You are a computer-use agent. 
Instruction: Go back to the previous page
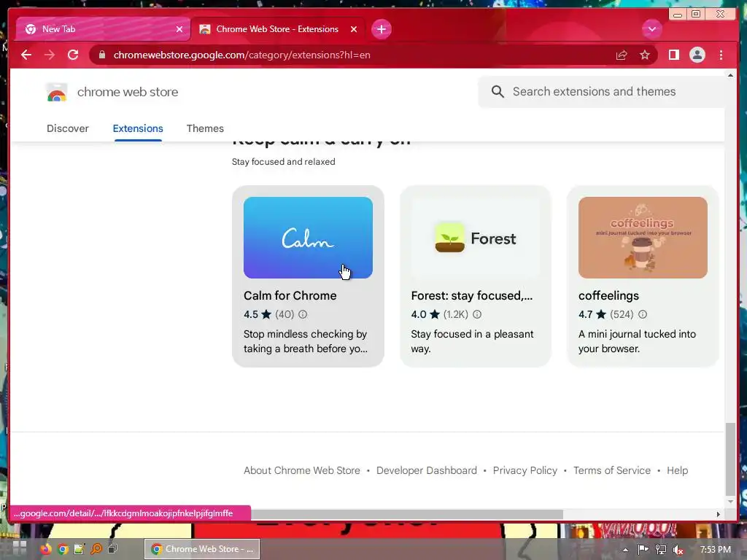click(x=26, y=55)
